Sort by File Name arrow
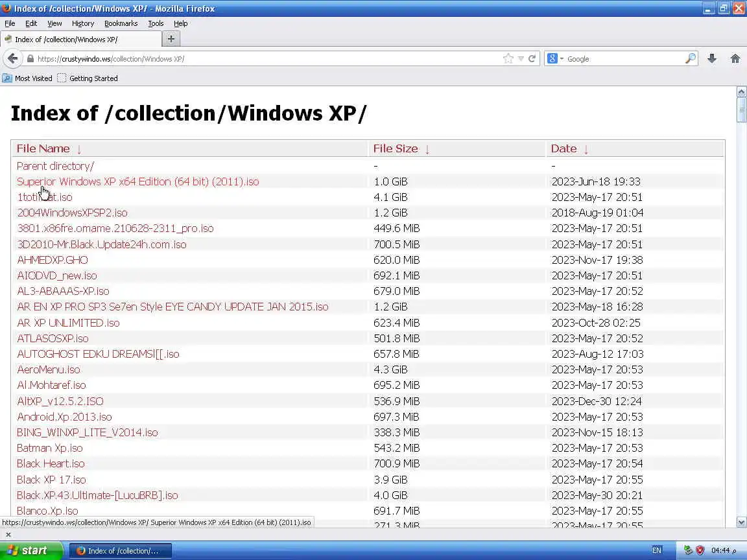The image size is (747, 560). click(79, 149)
